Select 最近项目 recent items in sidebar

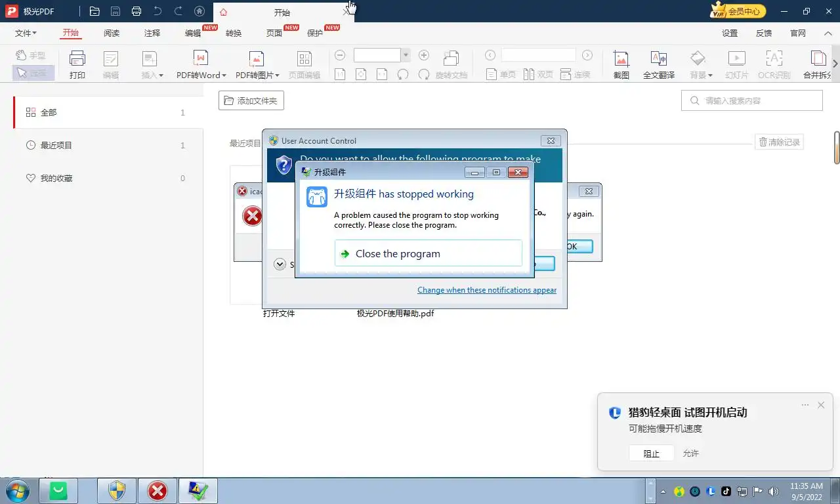(108, 145)
